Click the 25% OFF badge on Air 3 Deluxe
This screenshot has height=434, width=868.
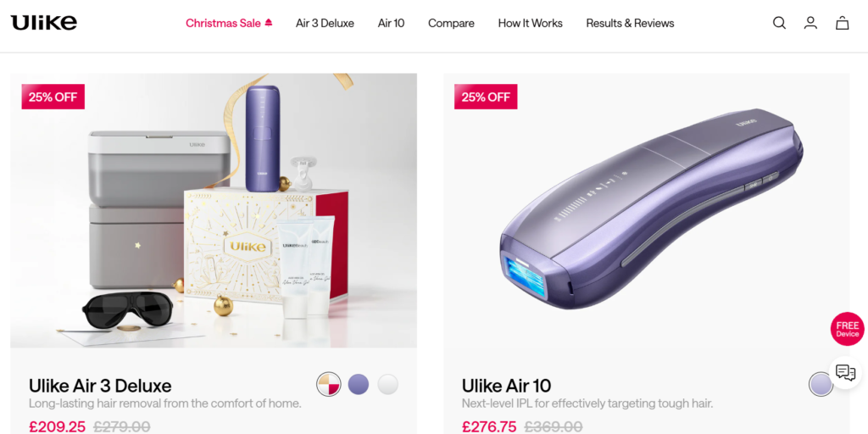click(53, 97)
